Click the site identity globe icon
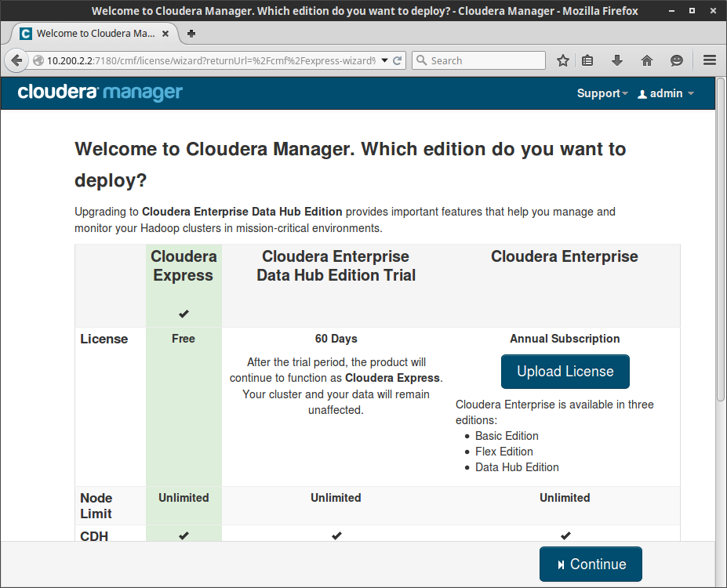The width and height of the screenshot is (727, 588). (38, 60)
